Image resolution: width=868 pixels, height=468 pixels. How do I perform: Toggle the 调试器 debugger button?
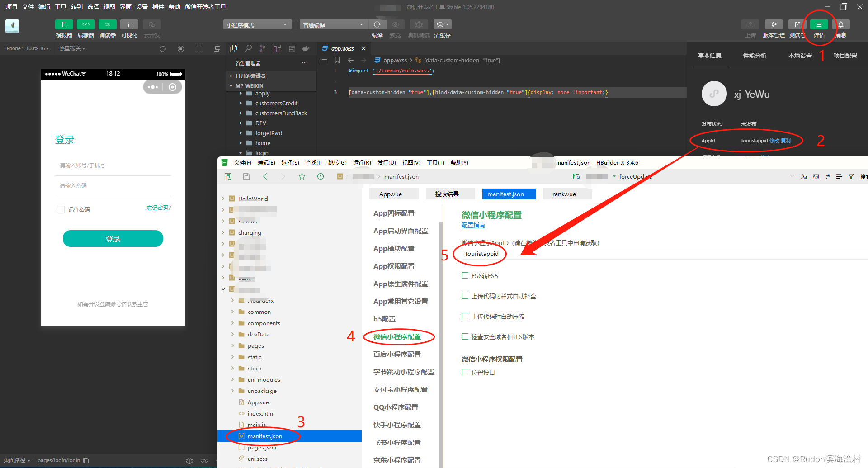point(107,24)
